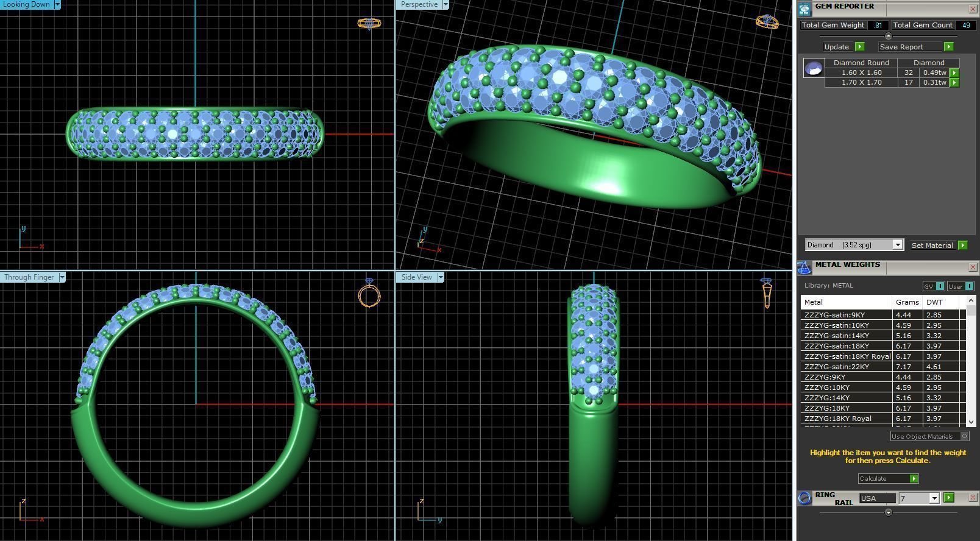Select the ZZZYG:9KY metal row
The width and height of the screenshot is (980, 541).
click(883, 377)
